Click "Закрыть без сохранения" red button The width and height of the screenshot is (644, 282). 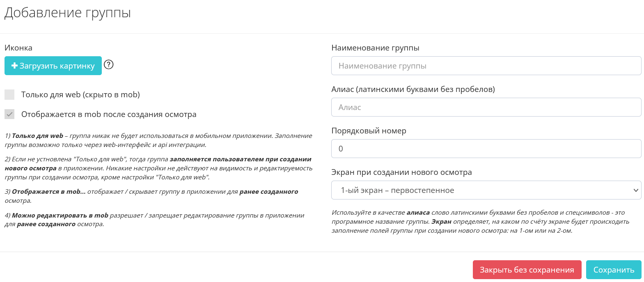click(x=527, y=270)
